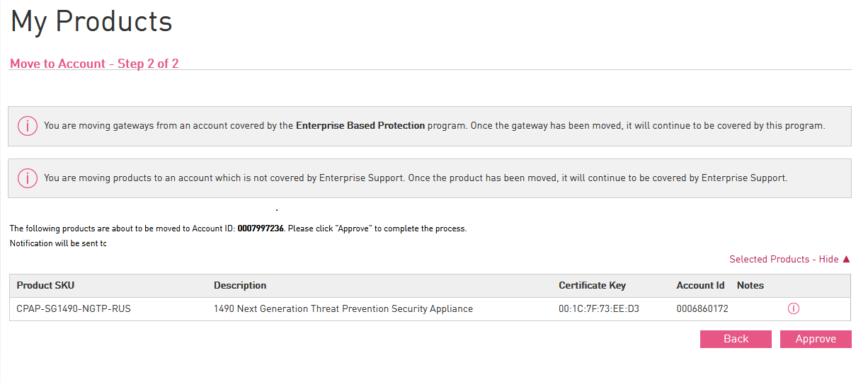Click the Approve button

[816, 339]
